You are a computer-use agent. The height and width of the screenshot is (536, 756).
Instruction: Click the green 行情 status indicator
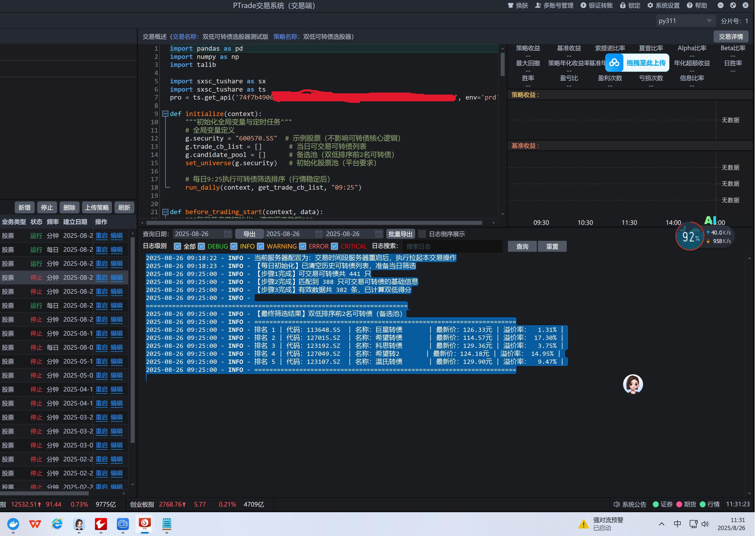coord(703,504)
